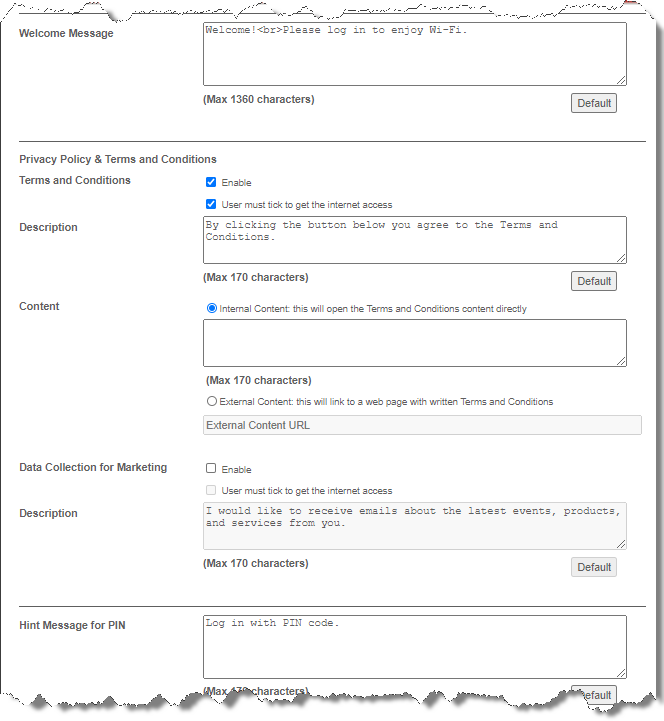Click the 'Privacy Policy & Terms and Conditions' heading

(x=118, y=159)
